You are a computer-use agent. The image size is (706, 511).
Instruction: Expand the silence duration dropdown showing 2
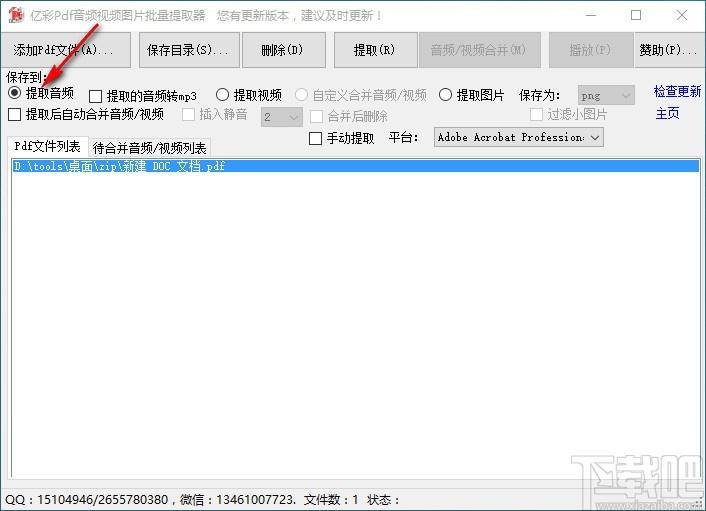(x=282, y=118)
